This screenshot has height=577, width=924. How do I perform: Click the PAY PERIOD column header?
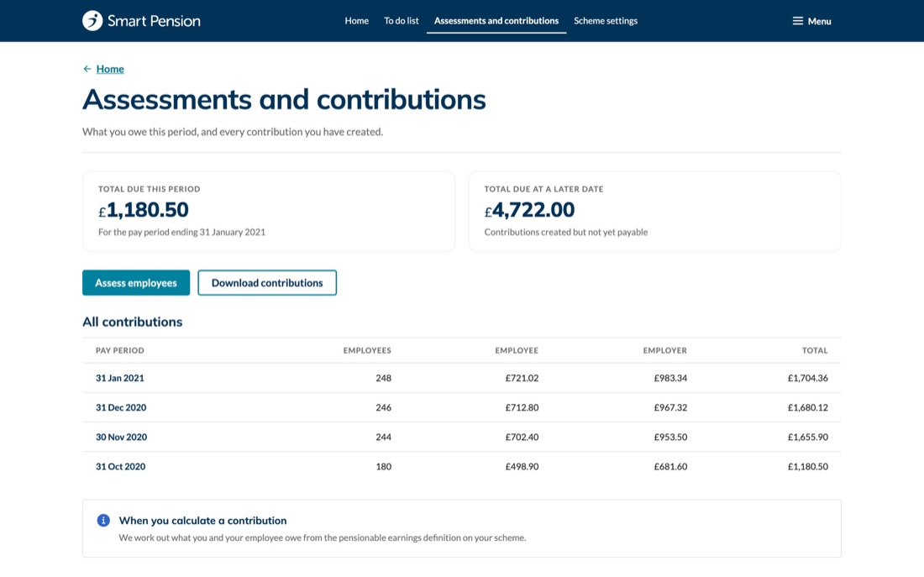click(x=120, y=351)
